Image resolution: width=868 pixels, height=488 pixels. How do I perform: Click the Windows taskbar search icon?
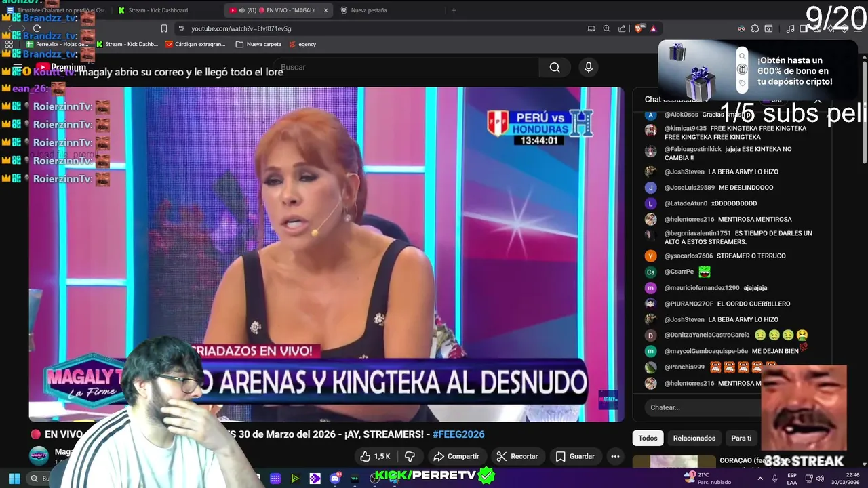[x=34, y=479]
